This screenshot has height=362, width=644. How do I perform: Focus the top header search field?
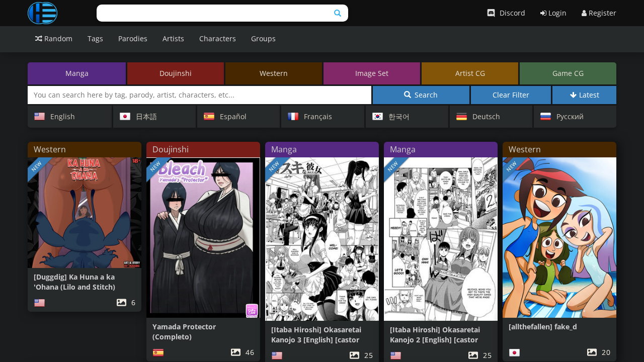pyautogui.click(x=222, y=13)
